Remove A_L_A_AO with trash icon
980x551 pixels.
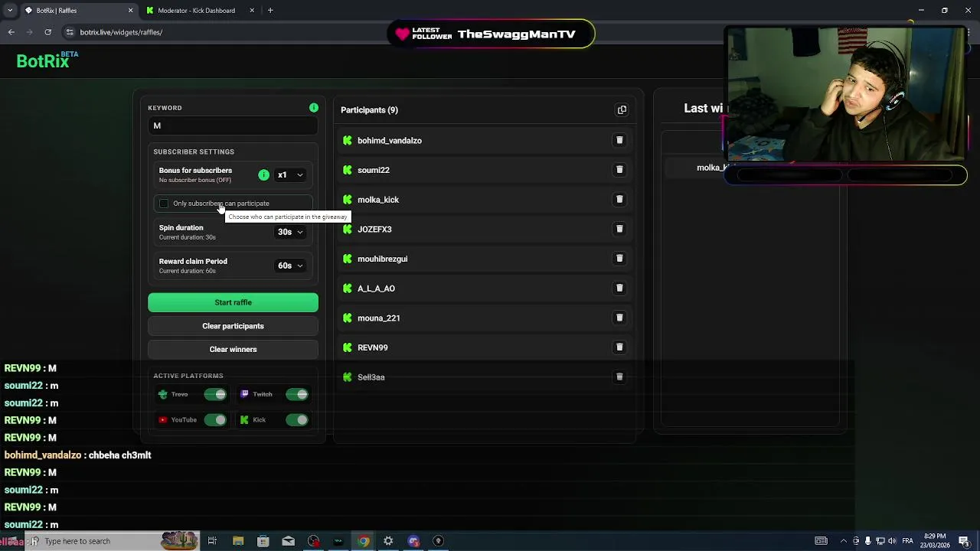click(x=619, y=288)
